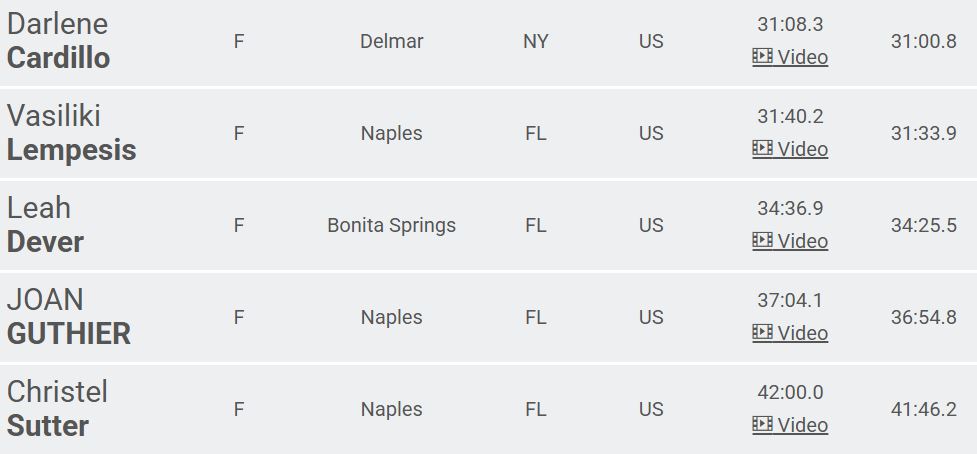Click the film icon in Joan Guthier's row
Viewport: 977px width, 454px height.
click(762, 333)
